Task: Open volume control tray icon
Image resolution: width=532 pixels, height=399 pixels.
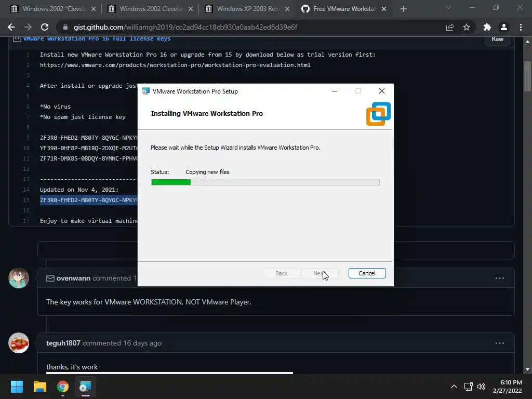Action: (x=481, y=387)
